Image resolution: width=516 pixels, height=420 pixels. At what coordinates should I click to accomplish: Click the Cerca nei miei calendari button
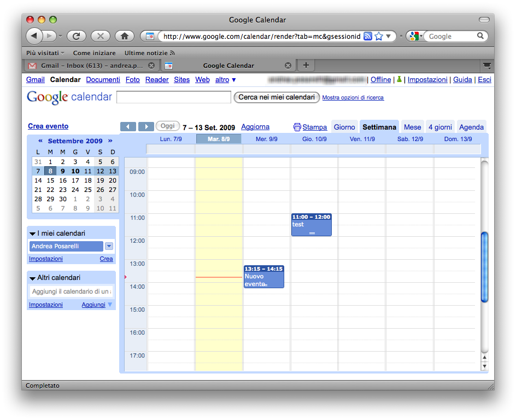(x=277, y=97)
